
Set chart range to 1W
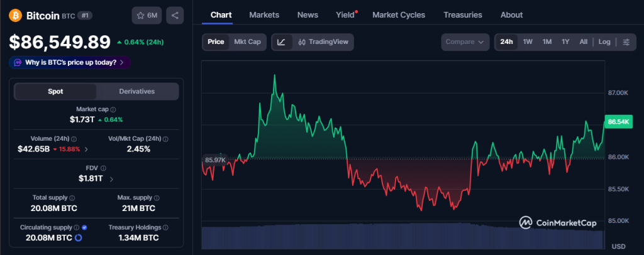[528, 42]
